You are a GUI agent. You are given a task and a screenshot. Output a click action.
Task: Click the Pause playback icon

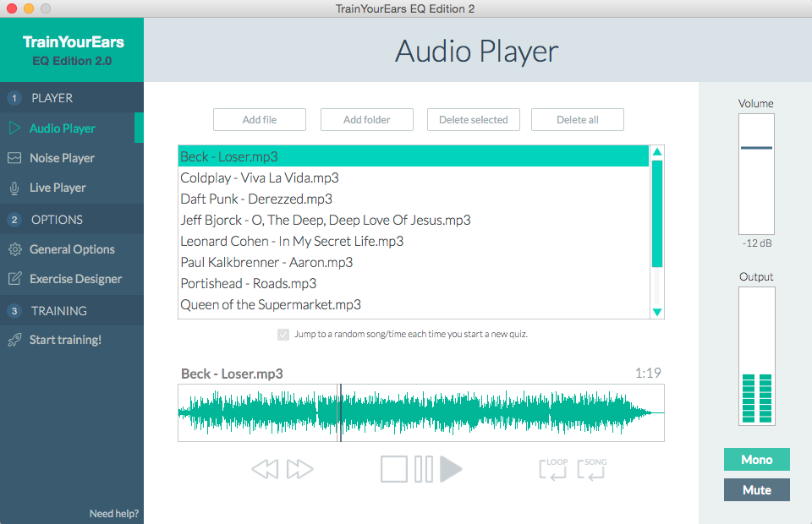tap(424, 469)
